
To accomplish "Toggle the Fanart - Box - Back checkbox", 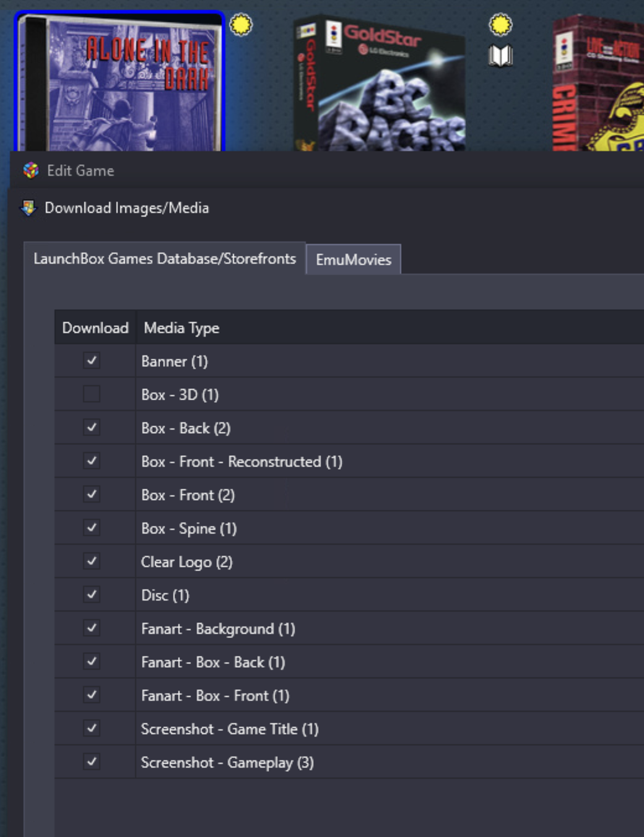I will [92, 661].
